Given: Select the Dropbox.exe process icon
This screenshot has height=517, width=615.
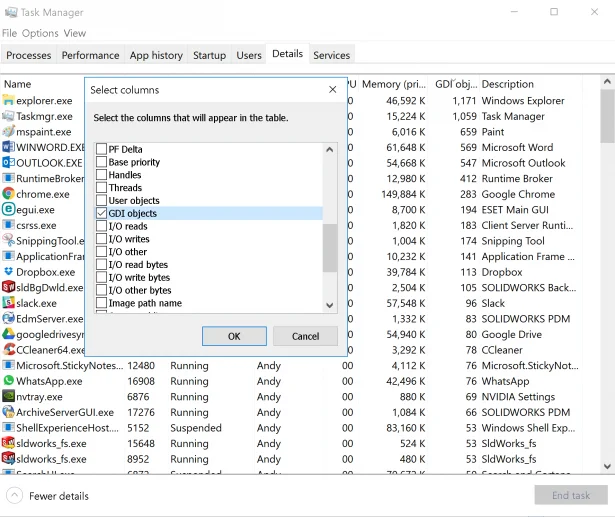Looking at the screenshot, I should 9,272.
